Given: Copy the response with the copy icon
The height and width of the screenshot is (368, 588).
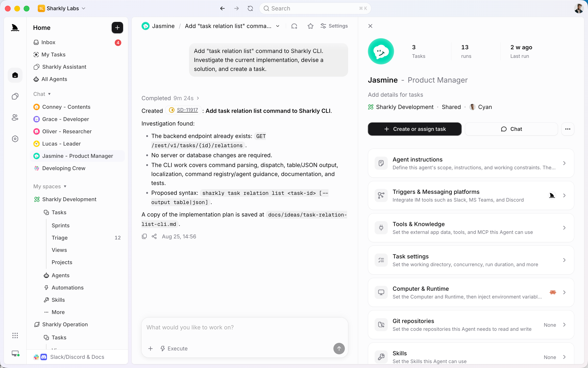Looking at the screenshot, I should coord(144,236).
